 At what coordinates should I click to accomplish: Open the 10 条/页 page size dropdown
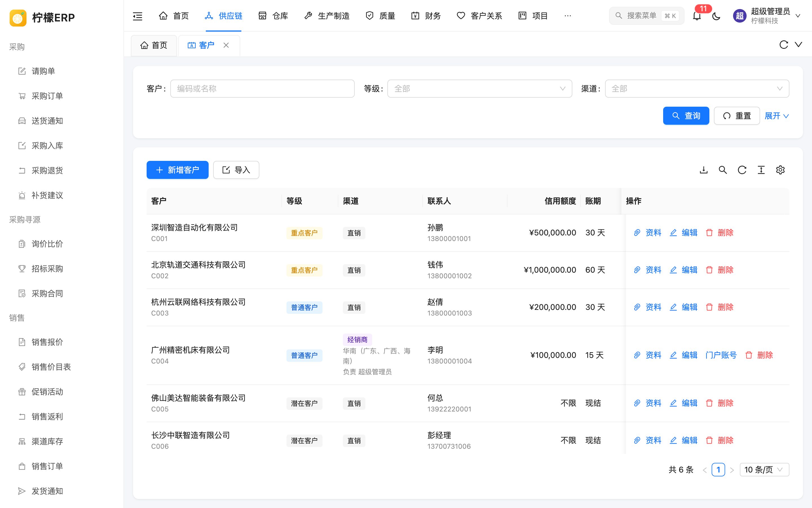[764, 470]
